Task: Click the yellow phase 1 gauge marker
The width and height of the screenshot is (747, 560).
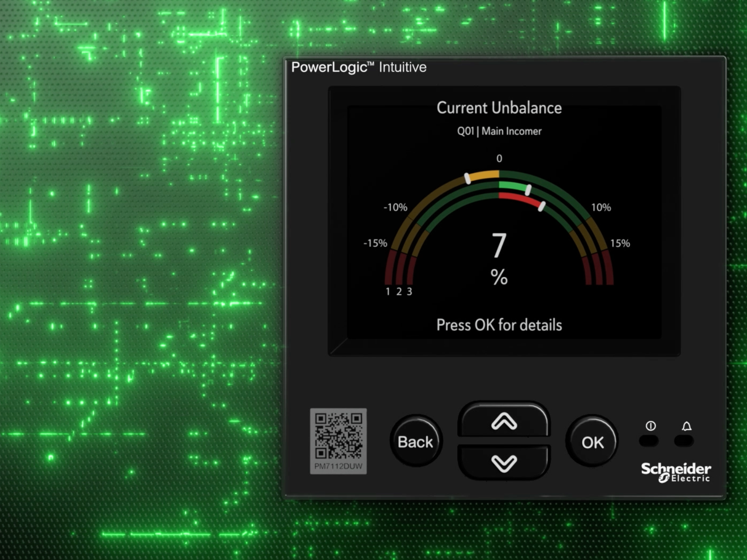Action: (468, 178)
